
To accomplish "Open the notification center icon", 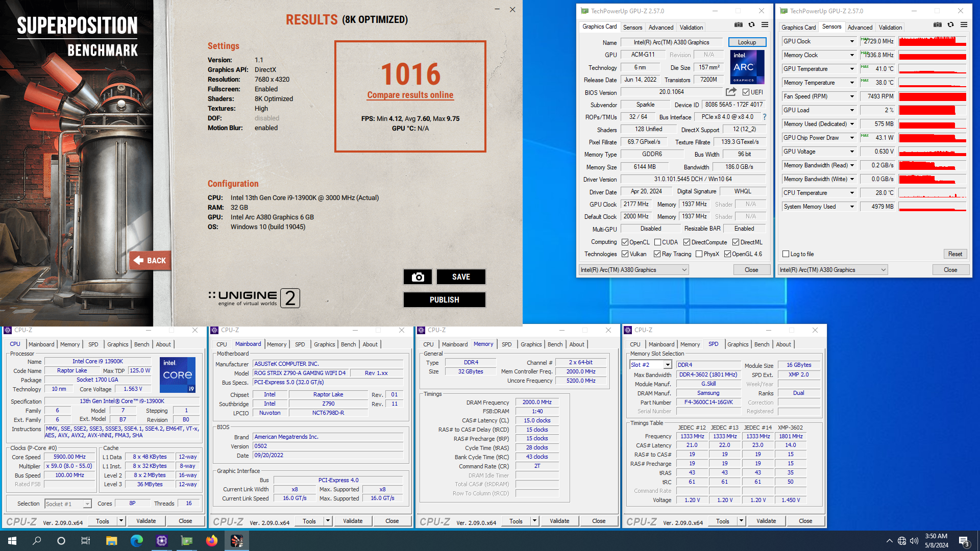I will [964, 541].
